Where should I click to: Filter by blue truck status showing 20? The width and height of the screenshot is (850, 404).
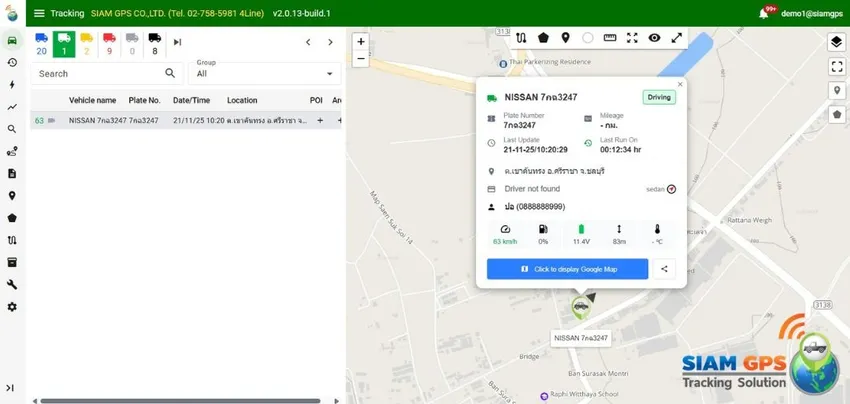coord(41,44)
